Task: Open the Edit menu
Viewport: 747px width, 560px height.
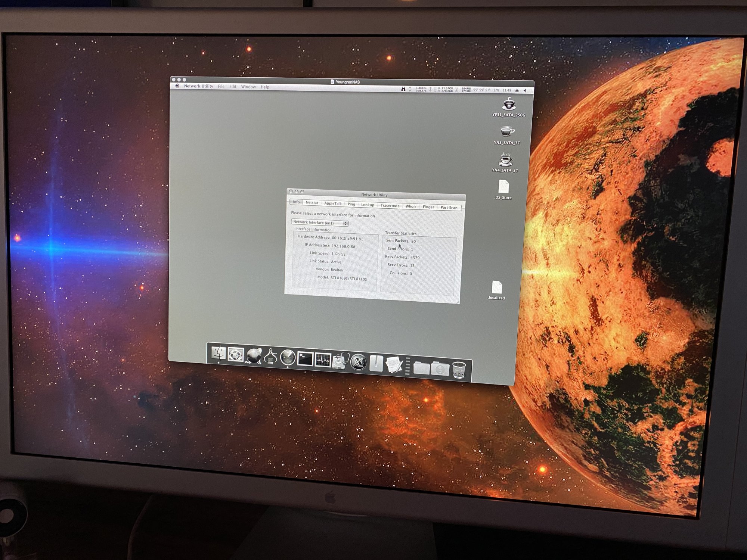Action: tap(233, 87)
